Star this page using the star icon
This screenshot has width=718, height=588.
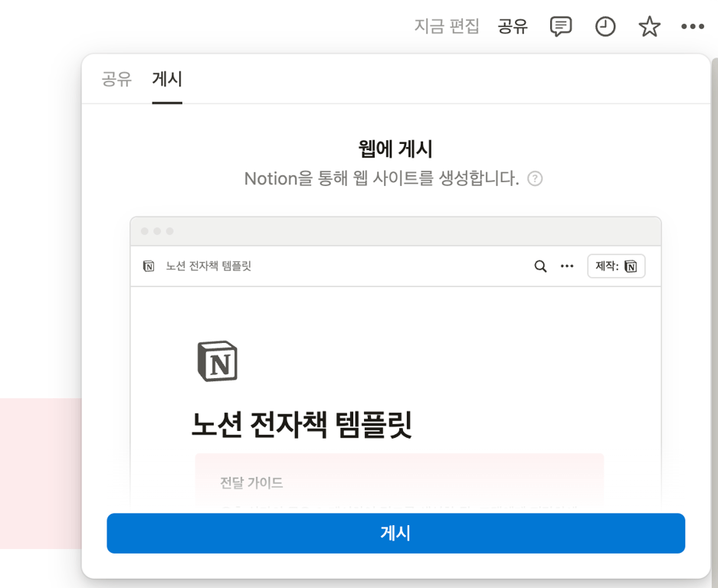649,26
